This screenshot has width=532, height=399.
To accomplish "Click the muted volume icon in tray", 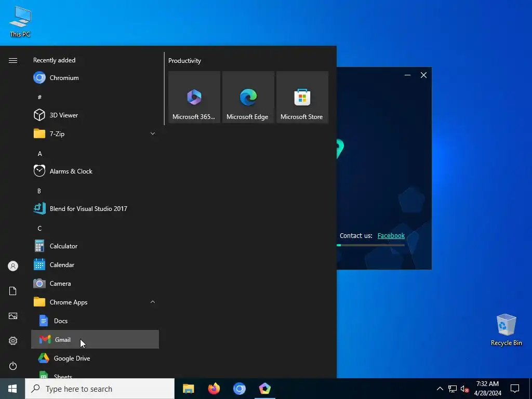I will [464, 389].
